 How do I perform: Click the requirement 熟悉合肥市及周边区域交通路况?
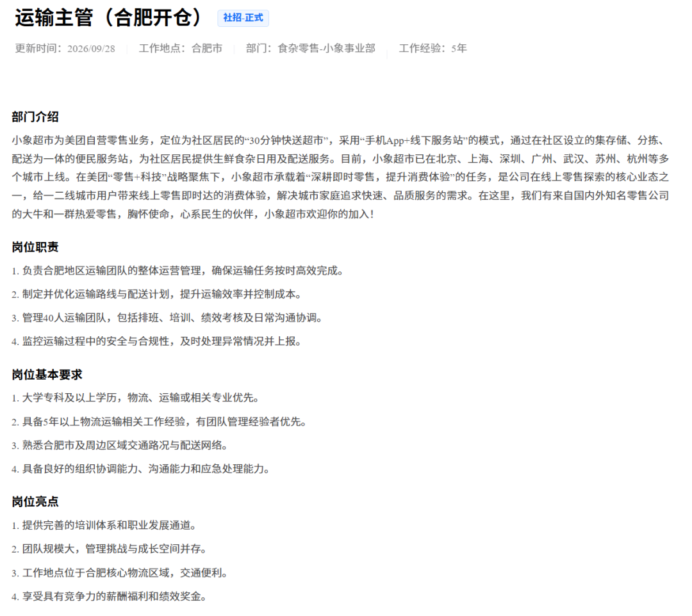tap(120, 446)
